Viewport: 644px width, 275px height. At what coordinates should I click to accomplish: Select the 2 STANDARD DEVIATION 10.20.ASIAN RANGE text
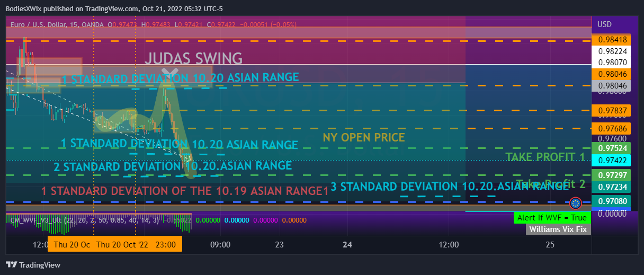(173, 166)
